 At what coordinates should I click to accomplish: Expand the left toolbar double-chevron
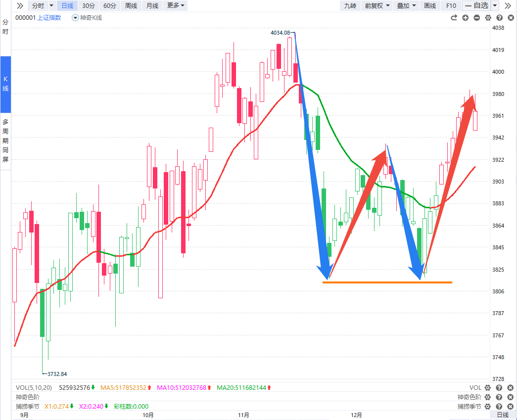click(x=20, y=5)
